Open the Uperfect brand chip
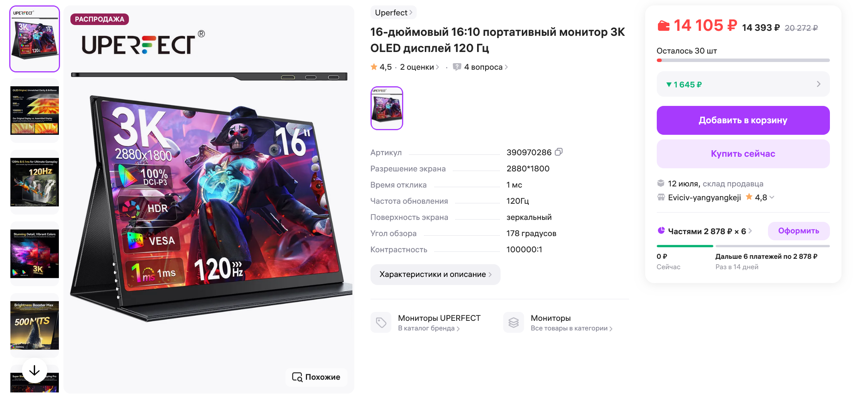The height and width of the screenshot is (409, 868). coord(393,13)
